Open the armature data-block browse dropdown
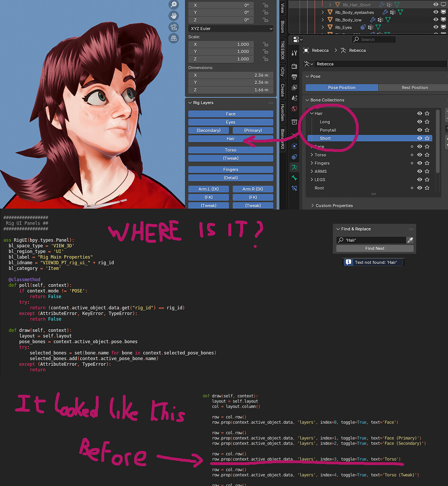The height and width of the screenshot is (486, 448). (x=308, y=64)
